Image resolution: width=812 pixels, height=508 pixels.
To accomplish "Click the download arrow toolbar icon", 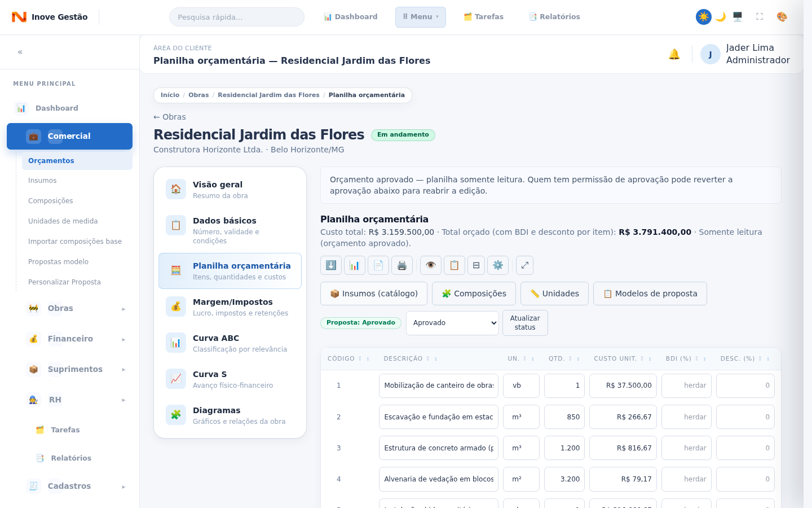I will (x=331, y=265).
